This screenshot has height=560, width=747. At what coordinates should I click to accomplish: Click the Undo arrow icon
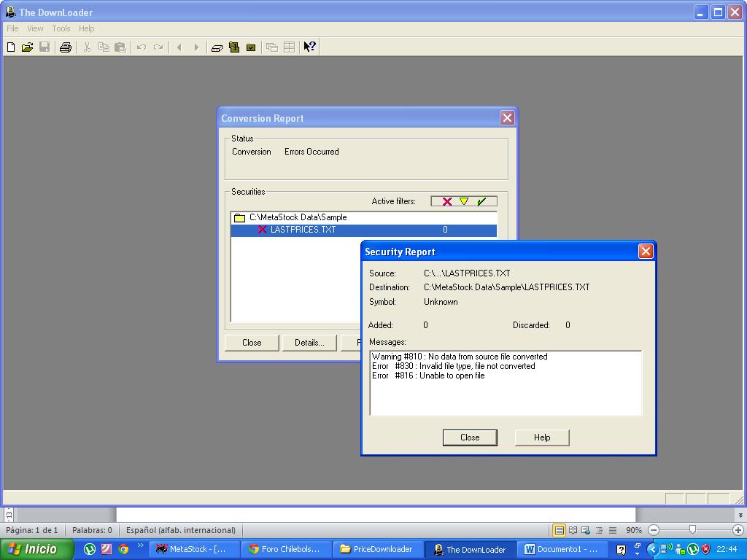[141, 47]
